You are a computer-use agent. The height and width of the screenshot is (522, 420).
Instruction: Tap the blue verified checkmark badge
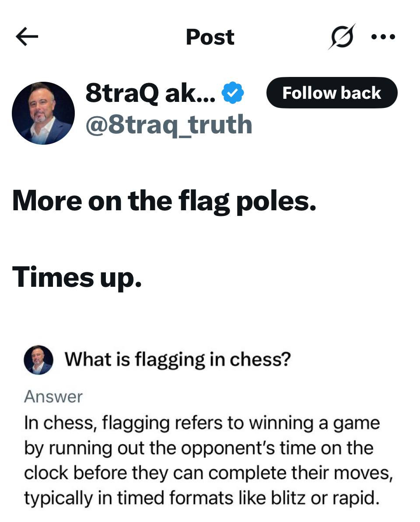pos(233,93)
